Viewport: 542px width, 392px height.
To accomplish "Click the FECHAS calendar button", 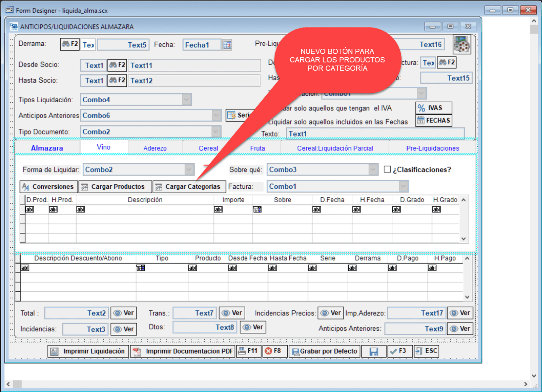I will [x=433, y=121].
